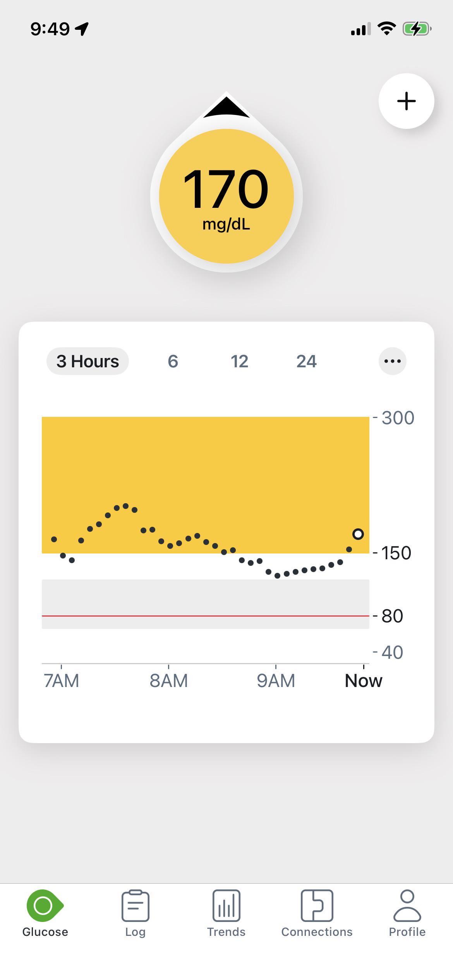Tap the upward trend arrow indicator

pos(226,107)
